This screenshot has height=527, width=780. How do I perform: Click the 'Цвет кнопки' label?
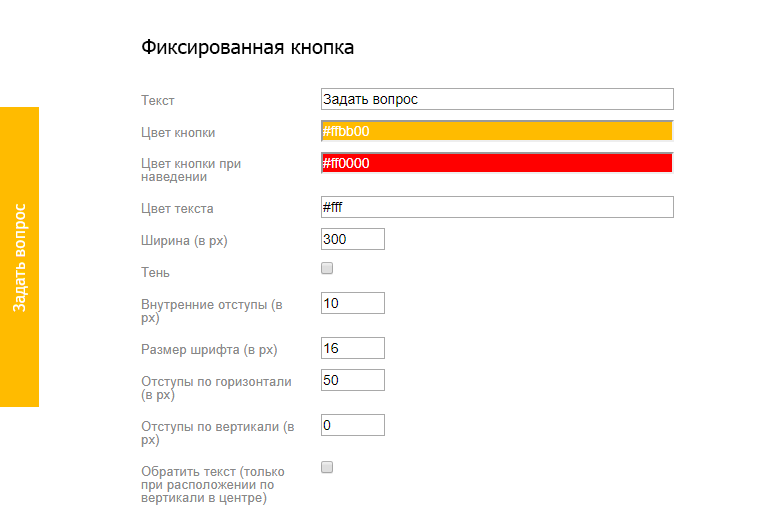click(x=178, y=132)
